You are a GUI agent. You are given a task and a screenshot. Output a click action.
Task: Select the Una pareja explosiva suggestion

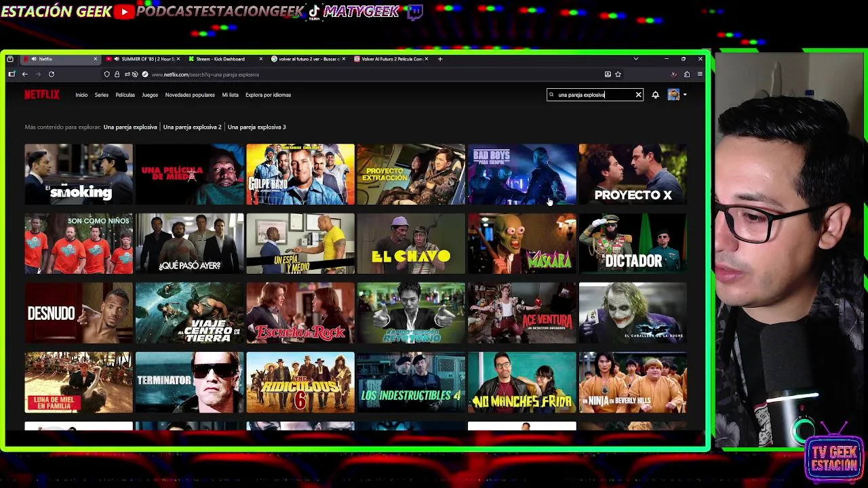point(130,127)
